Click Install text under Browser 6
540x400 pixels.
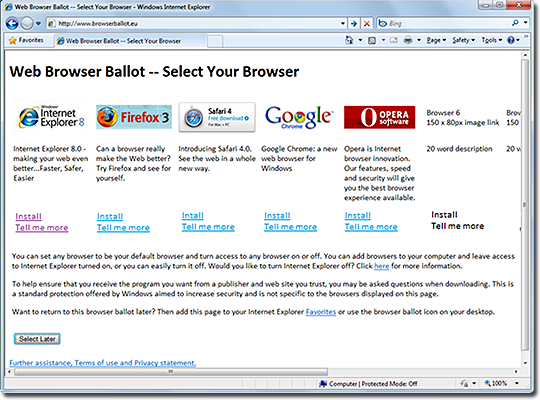(444, 215)
